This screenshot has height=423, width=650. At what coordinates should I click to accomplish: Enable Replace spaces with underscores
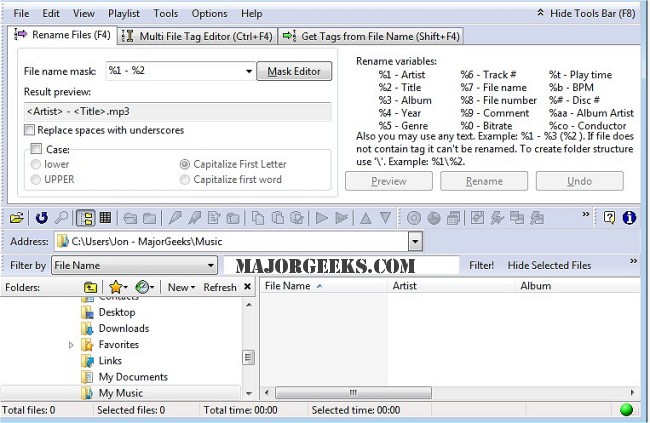point(29,130)
